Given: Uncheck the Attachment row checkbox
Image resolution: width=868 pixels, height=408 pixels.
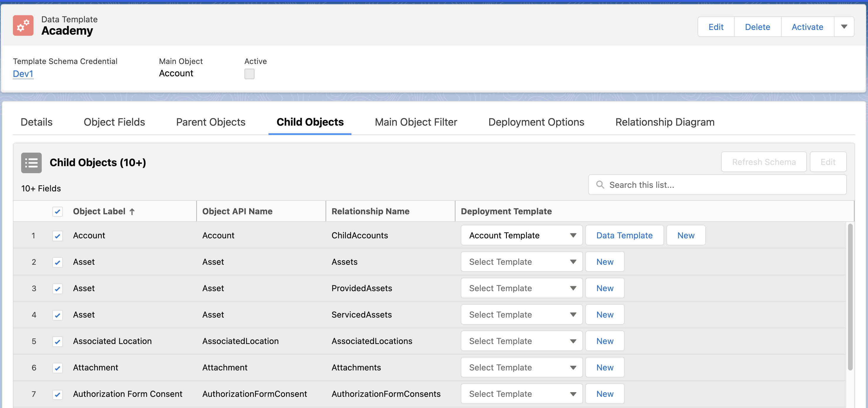Looking at the screenshot, I should tap(58, 368).
